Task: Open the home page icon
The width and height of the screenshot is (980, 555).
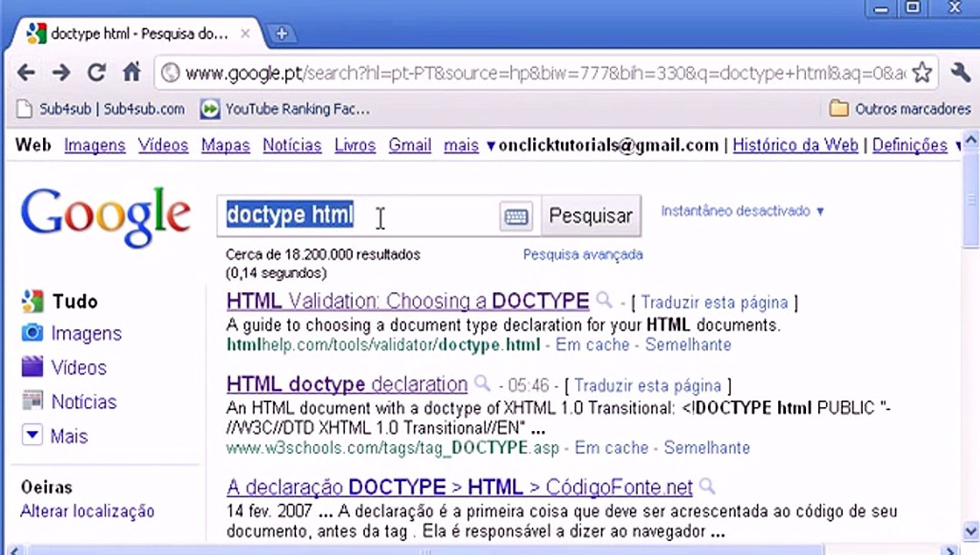Action: pos(132,72)
